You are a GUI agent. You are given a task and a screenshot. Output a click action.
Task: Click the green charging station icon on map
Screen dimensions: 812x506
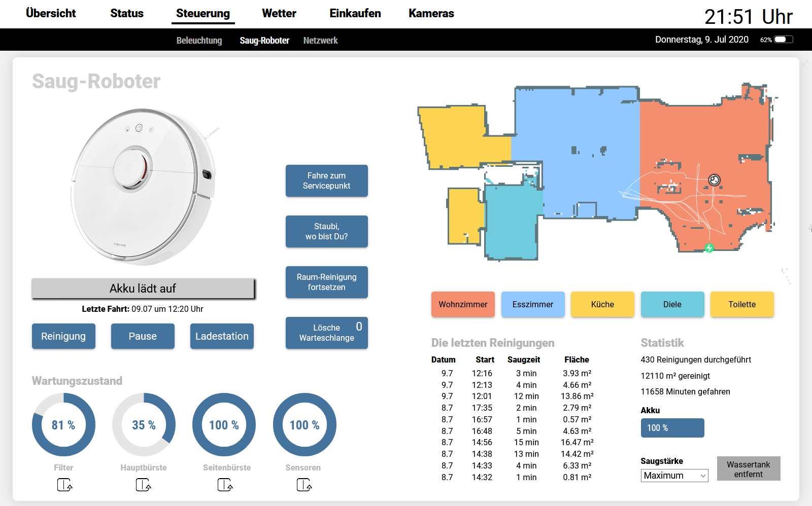pyautogui.click(x=709, y=248)
